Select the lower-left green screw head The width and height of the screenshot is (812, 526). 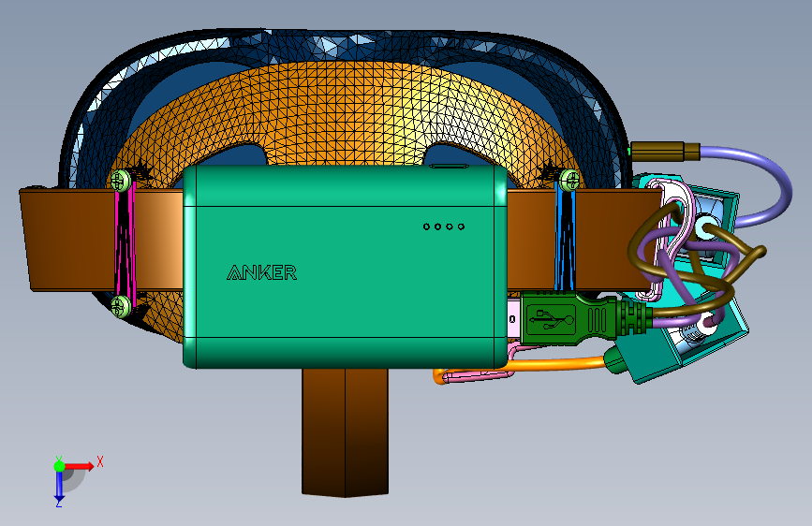[121, 306]
